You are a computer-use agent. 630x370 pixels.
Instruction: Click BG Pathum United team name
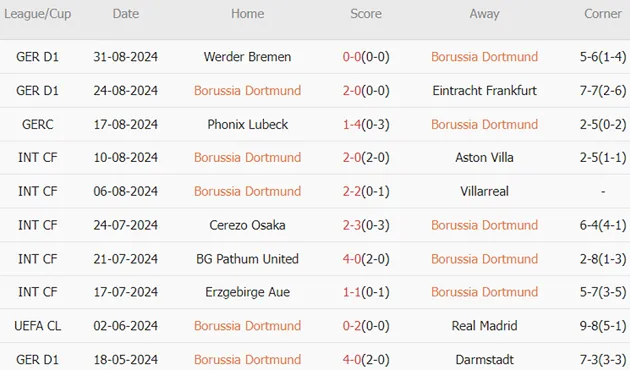tap(247, 259)
